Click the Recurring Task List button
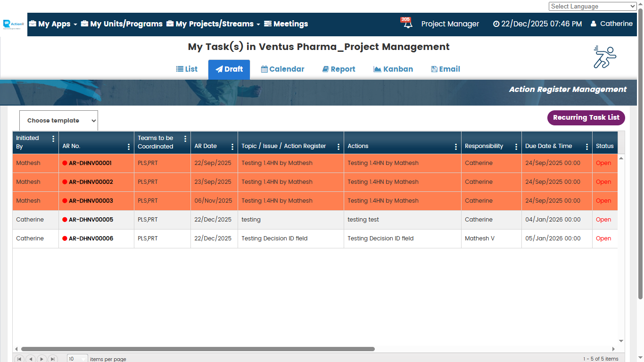The height and width of the screenshot is (362, 644). pyautogui.click(x=586, y=118)
